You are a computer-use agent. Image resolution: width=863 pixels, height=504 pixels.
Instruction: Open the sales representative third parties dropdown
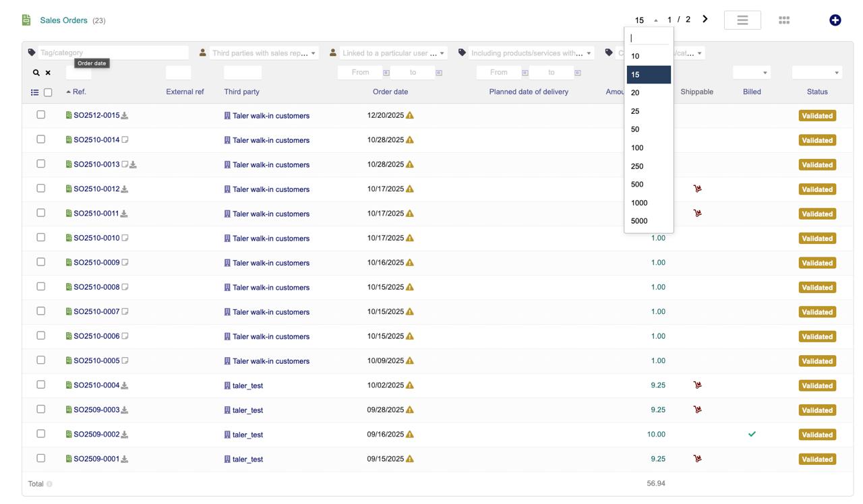click(263, 53)
